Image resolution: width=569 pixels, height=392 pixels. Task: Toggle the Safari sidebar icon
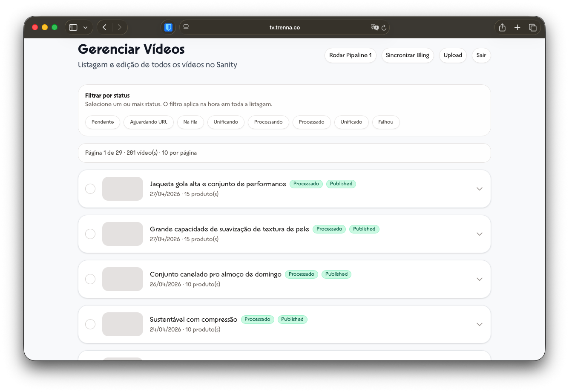[x=73, y=27]
